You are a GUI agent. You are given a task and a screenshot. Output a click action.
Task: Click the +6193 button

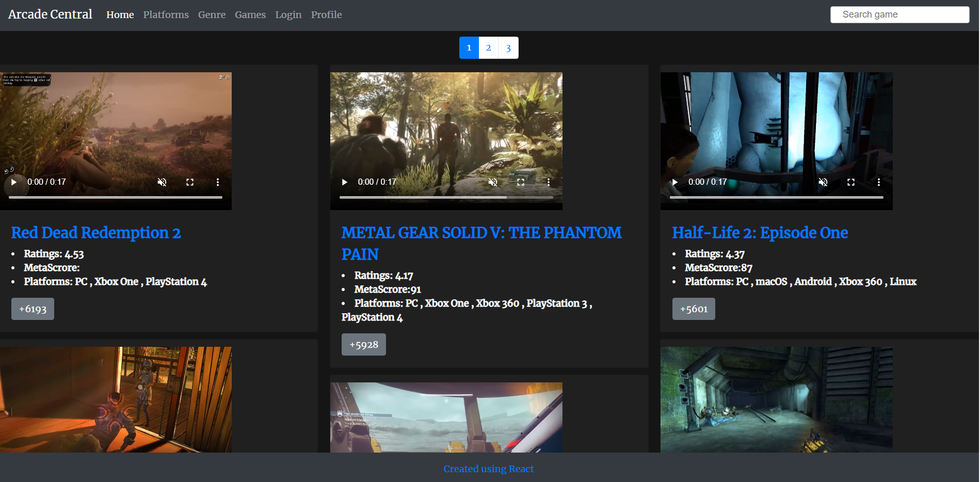33,309
